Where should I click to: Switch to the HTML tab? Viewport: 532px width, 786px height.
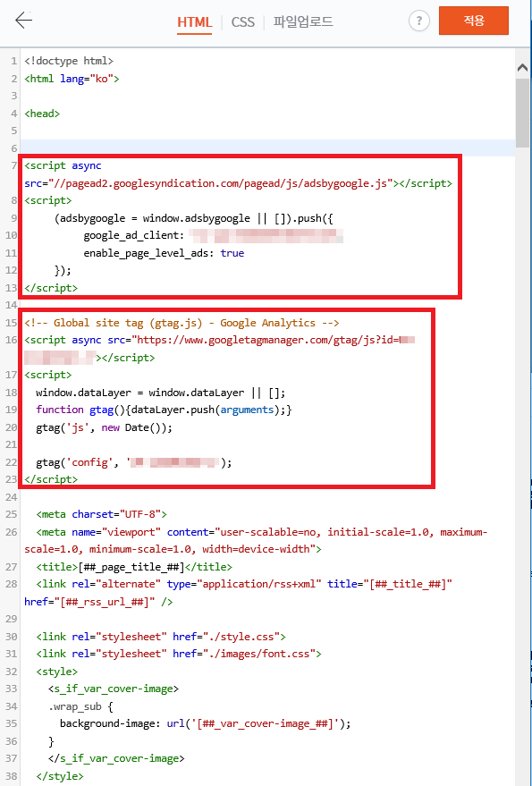point(195,22)
